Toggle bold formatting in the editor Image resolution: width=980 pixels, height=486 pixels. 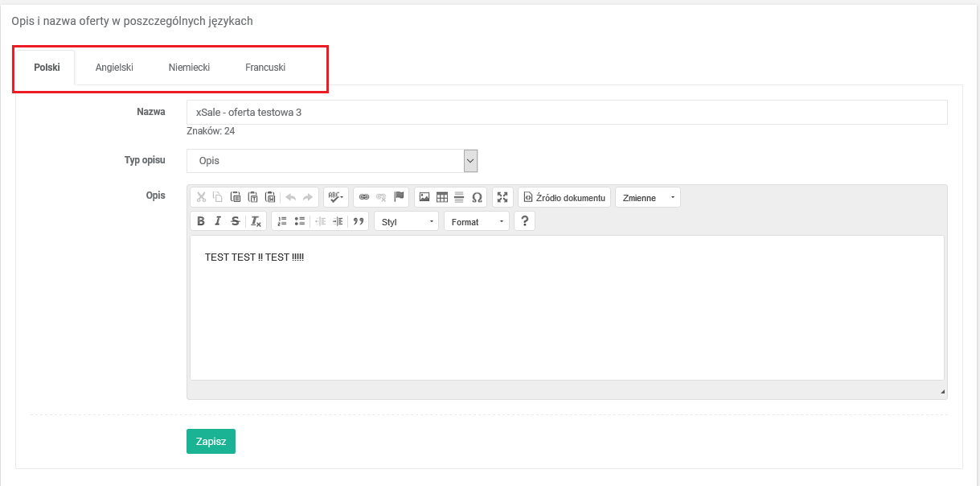point(201,221)
